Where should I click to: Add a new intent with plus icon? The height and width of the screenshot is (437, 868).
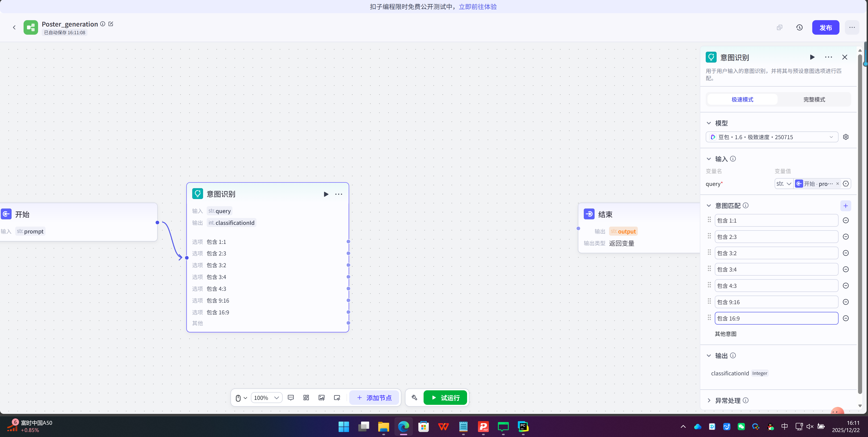coord(845,206)
